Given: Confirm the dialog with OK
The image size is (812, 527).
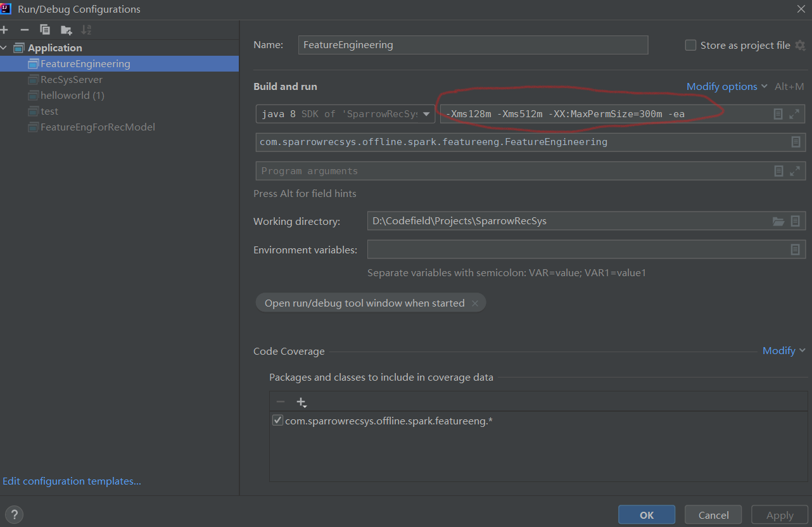Looking at the screenshot, I should pyautogui.click(x=647, y=515).
